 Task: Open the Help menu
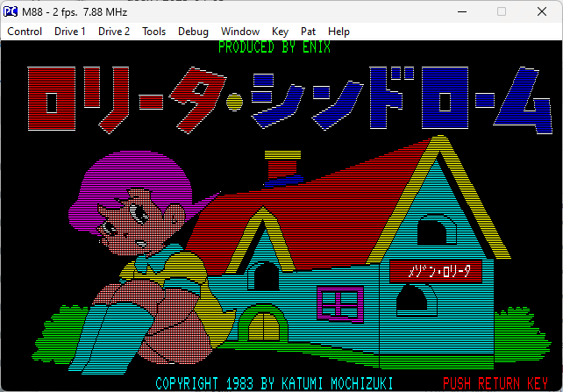[339, 32]
